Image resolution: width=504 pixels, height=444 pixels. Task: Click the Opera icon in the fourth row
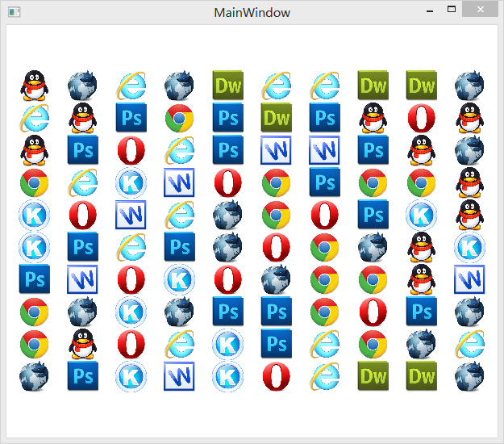click(x=228, y=182)
